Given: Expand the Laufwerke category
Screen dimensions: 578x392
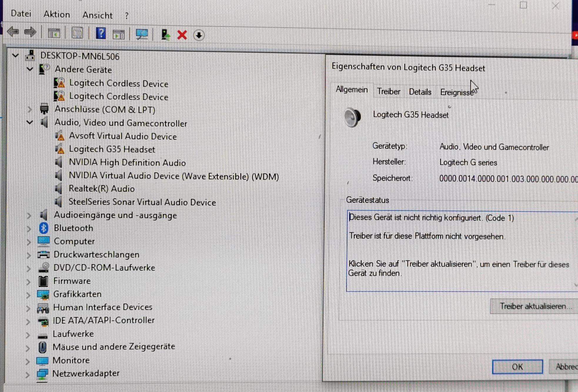Looking at the screenshot, I should (x=28, y=335).
